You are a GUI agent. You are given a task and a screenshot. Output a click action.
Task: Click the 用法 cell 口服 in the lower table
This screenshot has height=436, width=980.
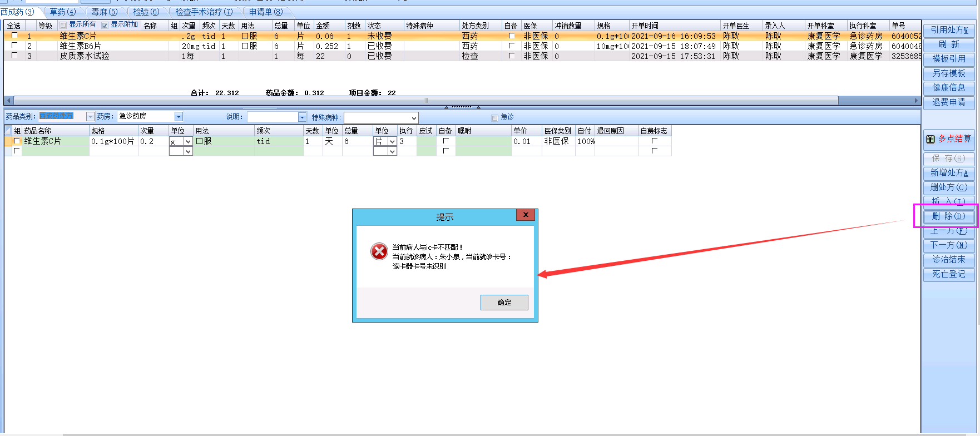pyautogui.click(x=224, y=141)
